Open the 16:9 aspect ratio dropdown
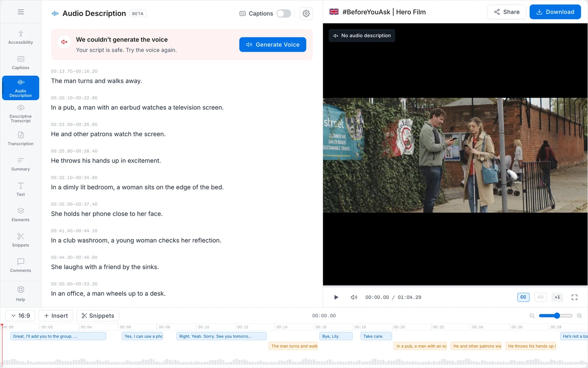 tap(21, 316)
